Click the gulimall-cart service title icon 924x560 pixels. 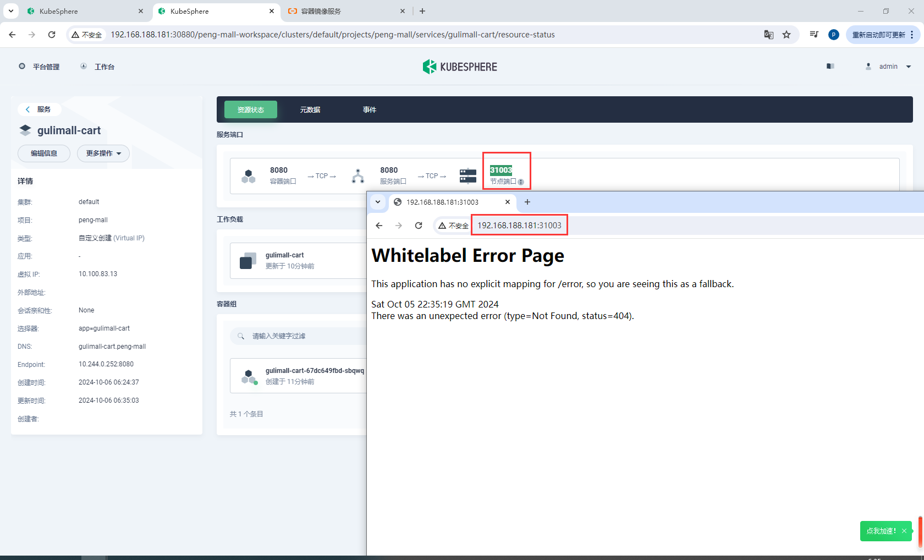click(x=25, y=130)
